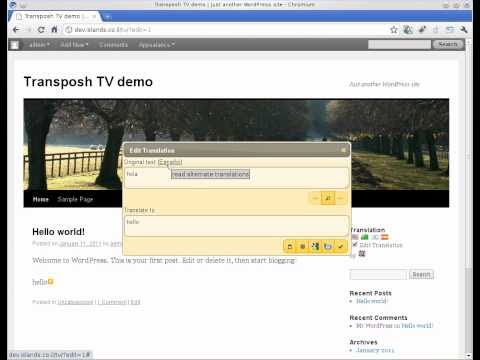Switch language with the green flag icon
The height and width of the screenshot is (360, 480).
click(365, 237)
